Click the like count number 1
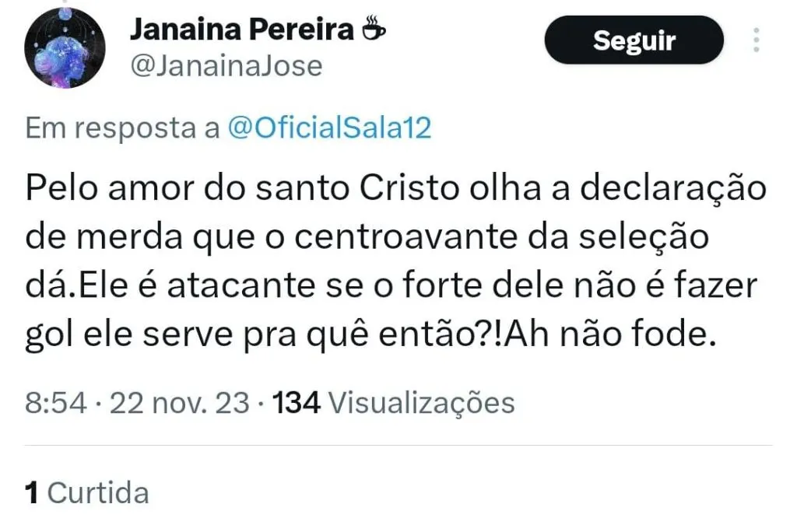The image size is (797, 532). (x=31, y=492)
